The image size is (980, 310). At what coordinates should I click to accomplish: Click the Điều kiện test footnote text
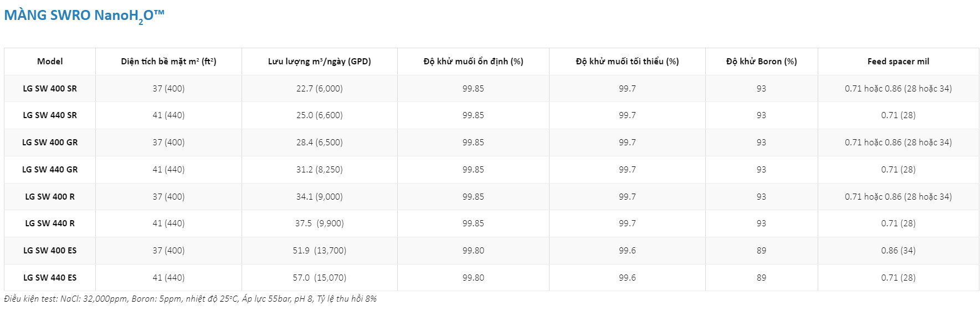190,299
